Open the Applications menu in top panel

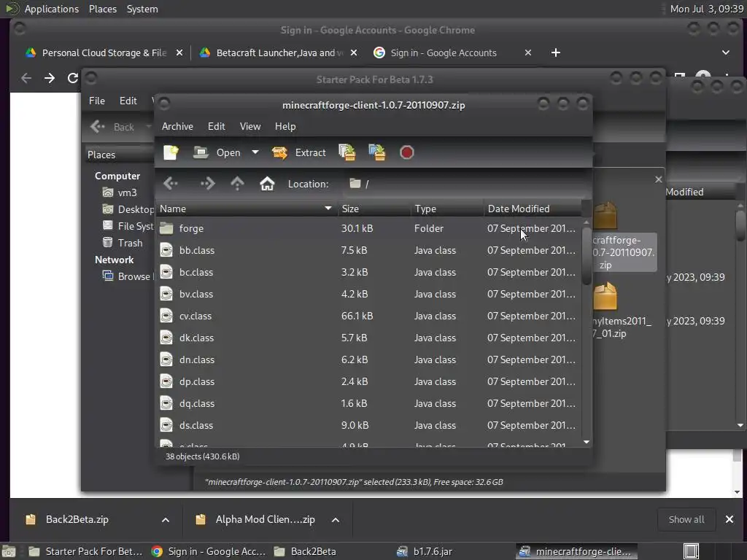tap(52, 9)
